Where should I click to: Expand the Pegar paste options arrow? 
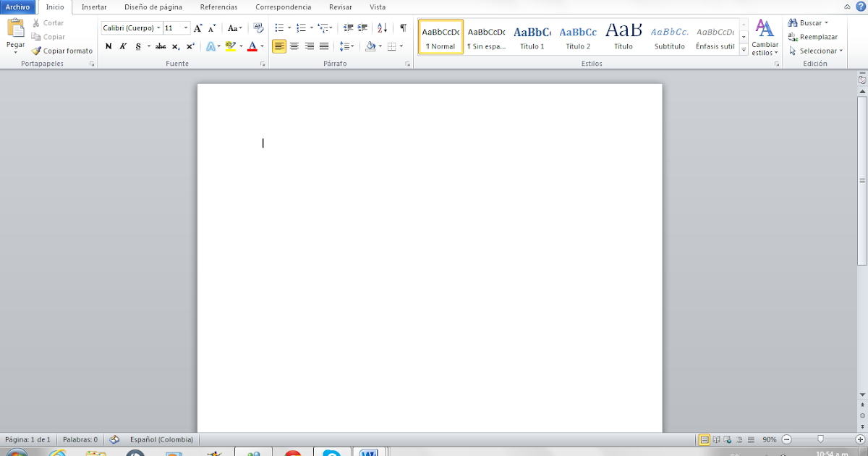coord(15,53)
